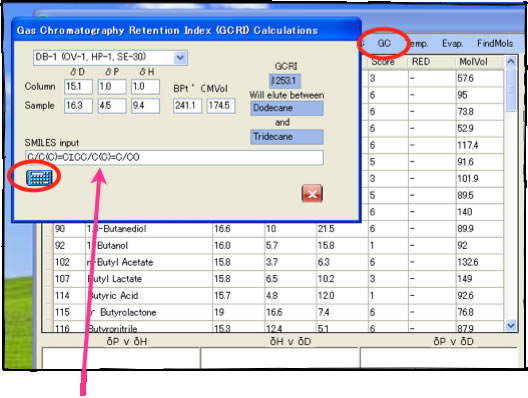Click the Tridecane result field

click(x=287, y=137)
